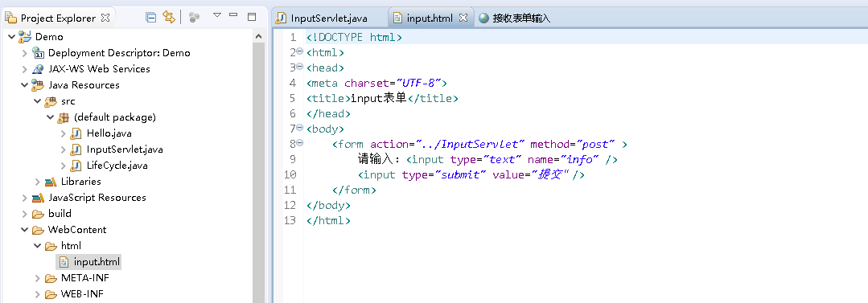Collapse the html folder node
Viewport: 868px width, 303px height.
pos(38,245)
